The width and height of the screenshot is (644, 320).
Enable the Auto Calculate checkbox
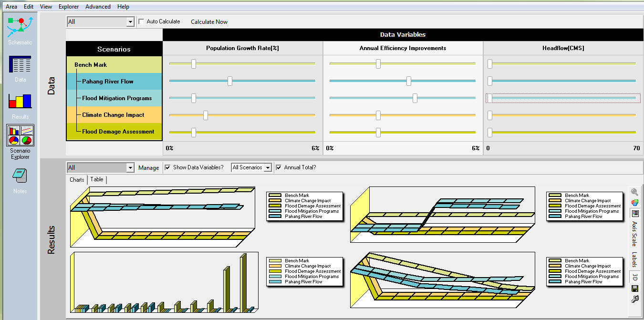[x=141, y=21]
